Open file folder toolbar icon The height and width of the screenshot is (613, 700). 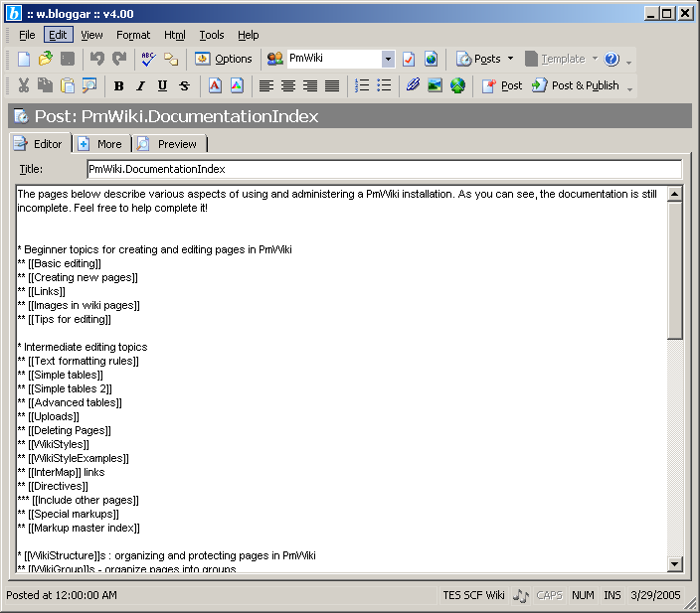click(x=46, y=59)
